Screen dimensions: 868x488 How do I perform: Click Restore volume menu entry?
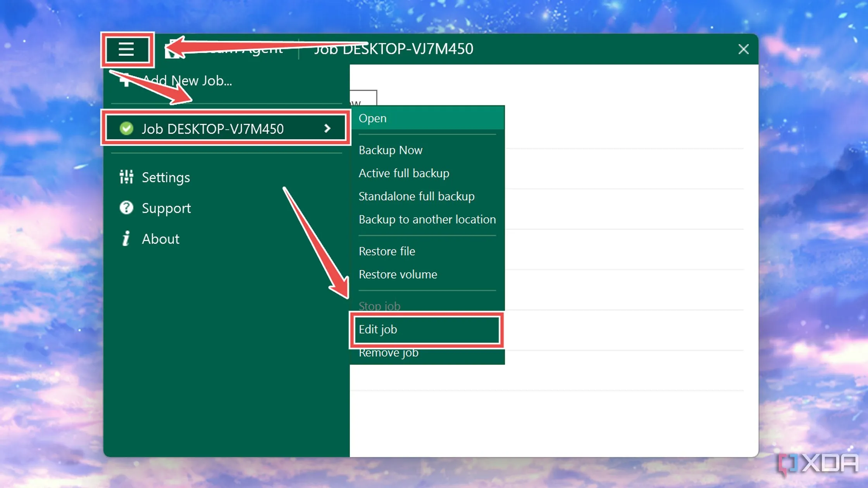tap(398, 275)
